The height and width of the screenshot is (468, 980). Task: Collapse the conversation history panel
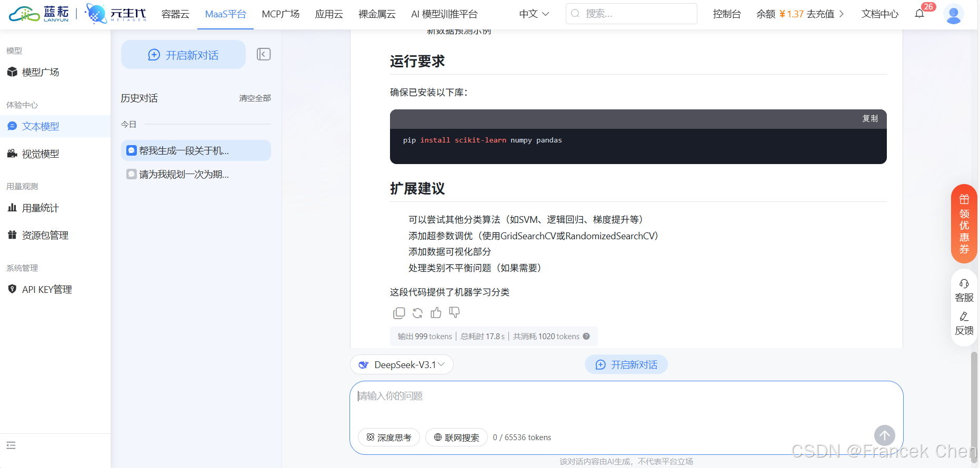point(264,54)
